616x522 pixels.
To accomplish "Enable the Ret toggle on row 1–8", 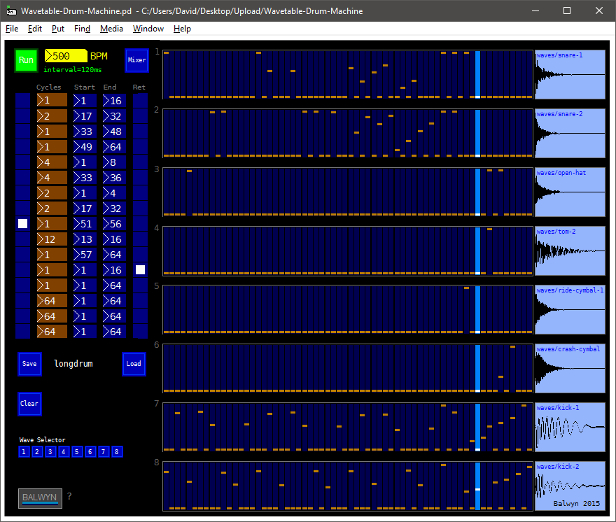I will [140, 162].
